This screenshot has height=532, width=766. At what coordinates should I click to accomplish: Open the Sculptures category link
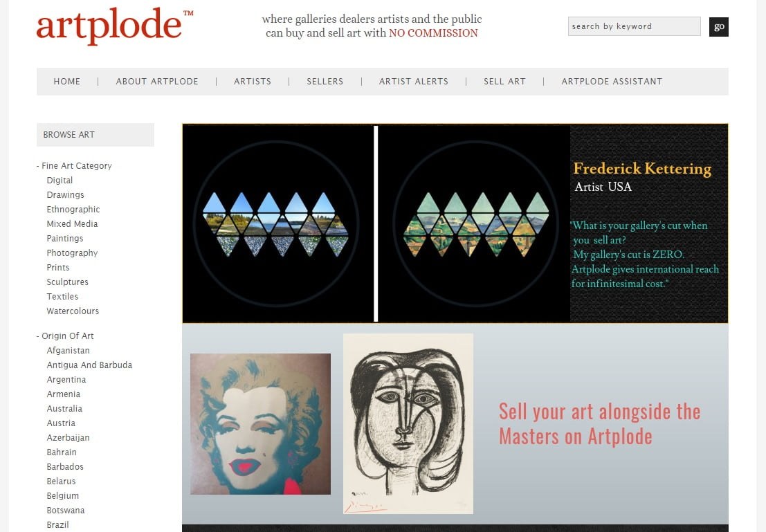[x=67, y=282]
